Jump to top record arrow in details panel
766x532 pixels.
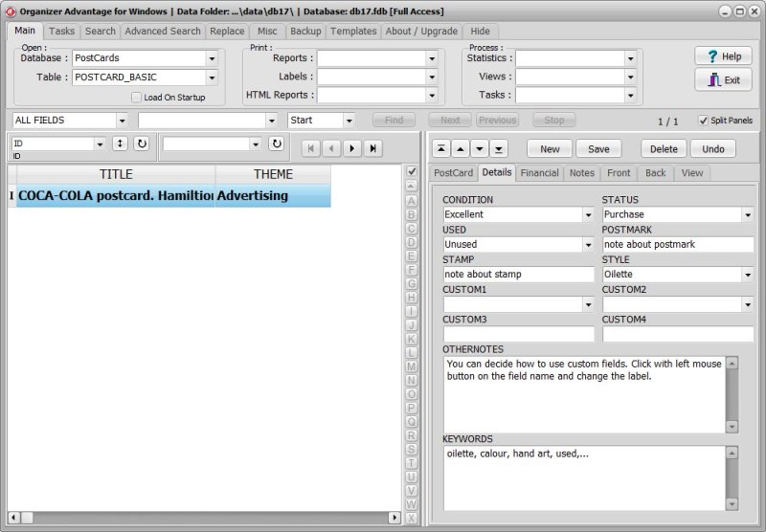pyautogui.click(x=441, y=149)
